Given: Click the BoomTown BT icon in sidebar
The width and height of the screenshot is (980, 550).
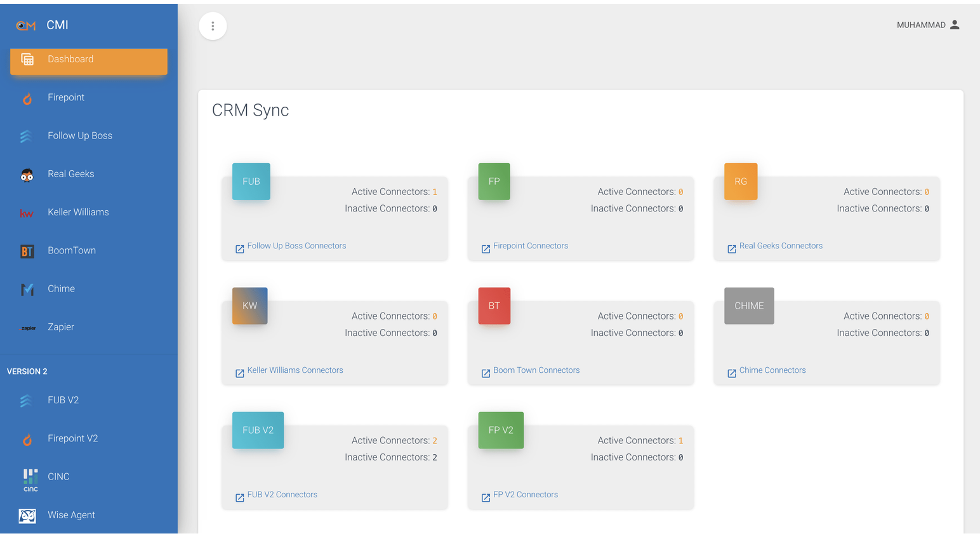Looking at the screenshot, I should click(27, 252).
